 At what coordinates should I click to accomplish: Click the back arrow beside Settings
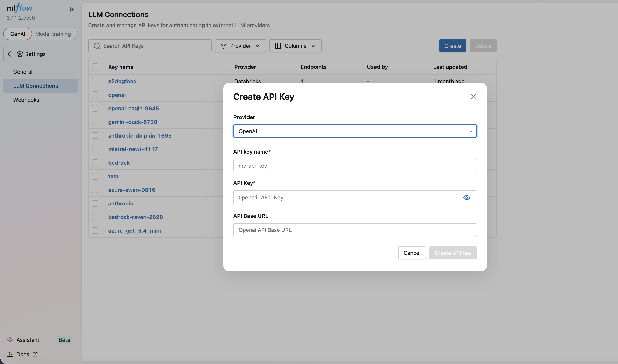10,54
